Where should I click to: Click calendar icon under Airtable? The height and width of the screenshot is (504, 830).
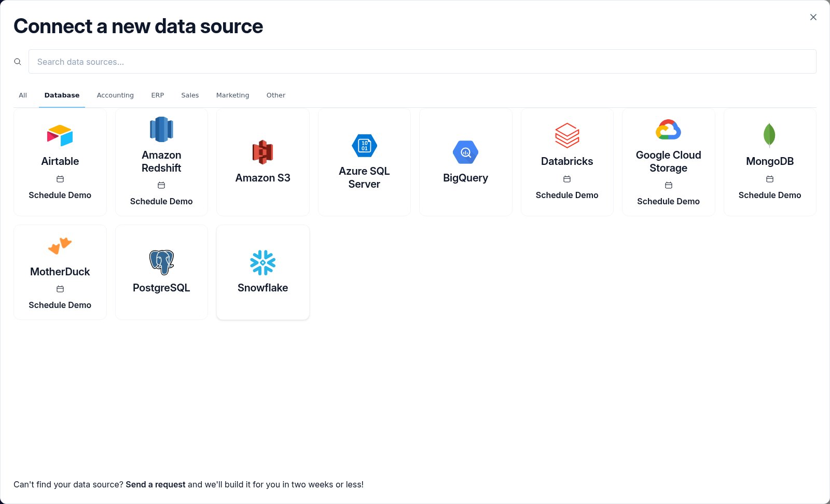coord(60,179)
